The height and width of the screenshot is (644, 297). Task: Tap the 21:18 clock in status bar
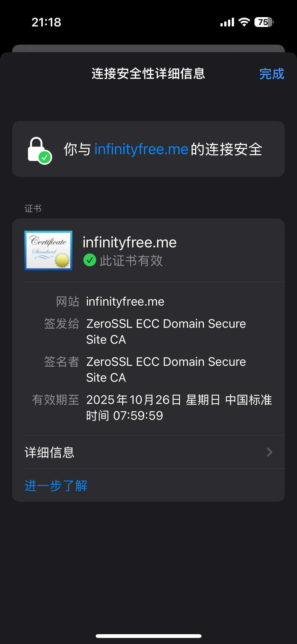tap(46, 22)
